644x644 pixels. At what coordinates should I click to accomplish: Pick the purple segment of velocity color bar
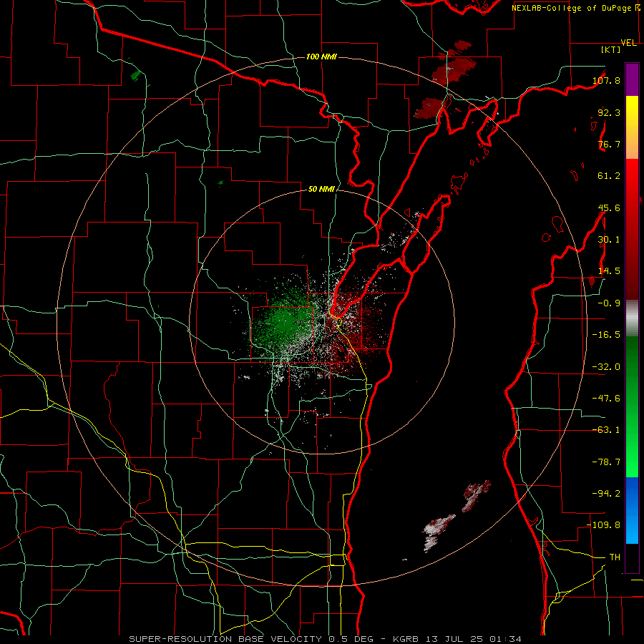(632, 79)
